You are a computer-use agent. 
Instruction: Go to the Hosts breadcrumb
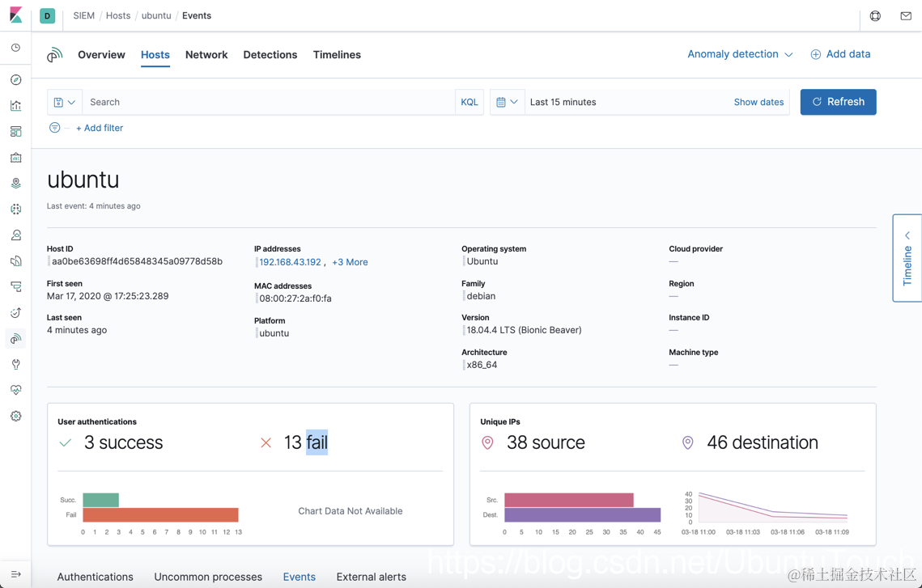point(118,16)
